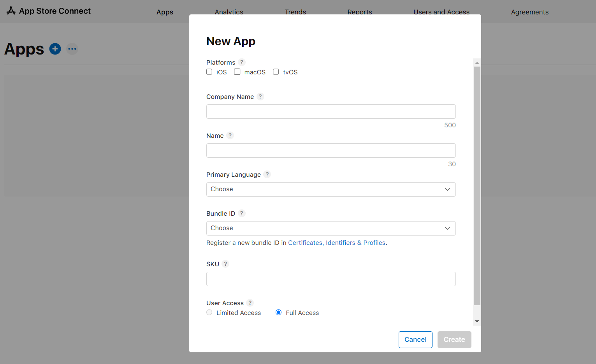Screen dimensions: 596x364
Task: Select the Full Access radio button
Action: pos(279,313)
